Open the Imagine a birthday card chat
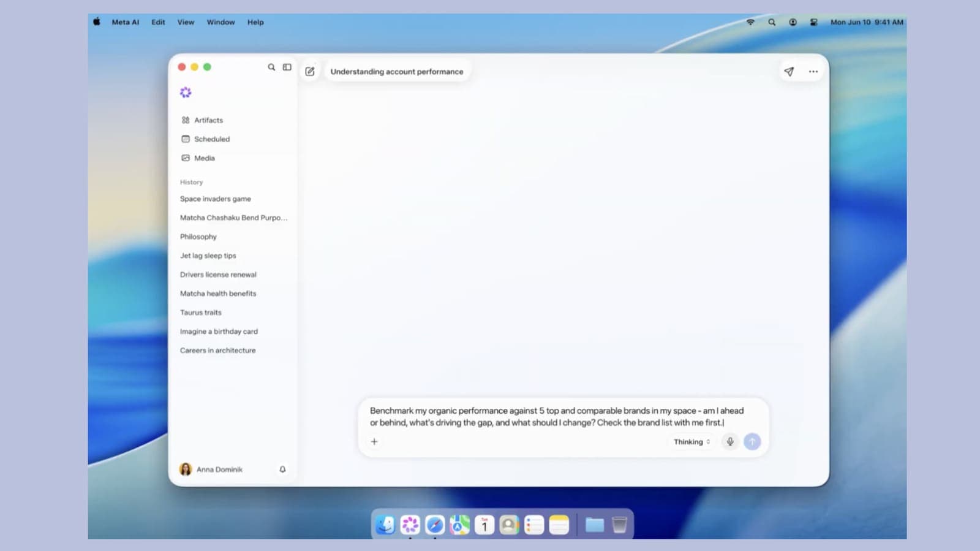The image size is (980, 551). pos(219,332)
